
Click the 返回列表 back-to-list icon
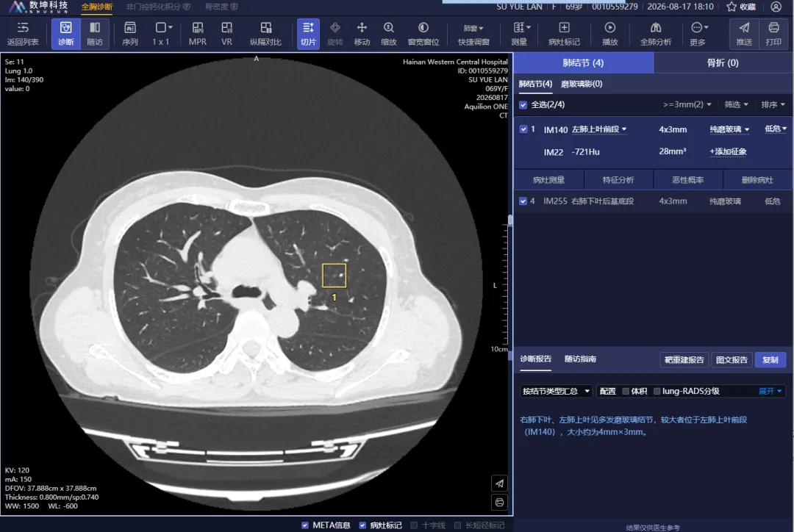pyautogui.click(x=23, y=28)
